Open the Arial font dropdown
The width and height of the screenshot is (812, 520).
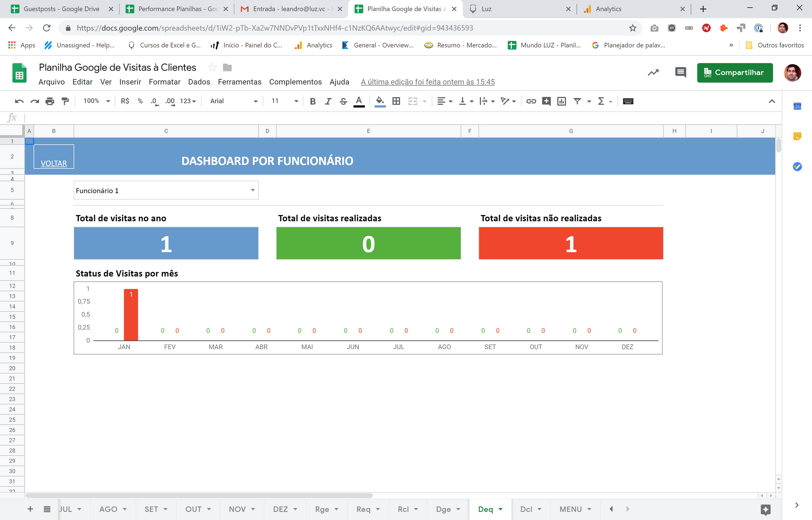pos(234,101)
